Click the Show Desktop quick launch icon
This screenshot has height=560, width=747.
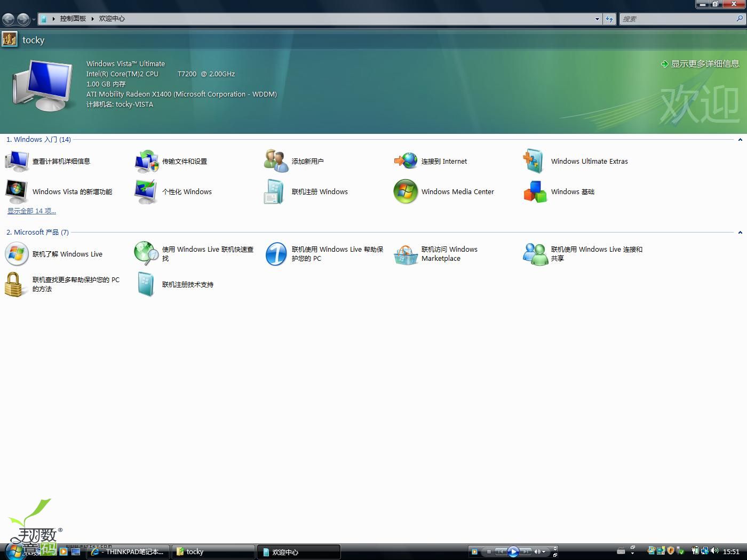(x=76, y=551)
